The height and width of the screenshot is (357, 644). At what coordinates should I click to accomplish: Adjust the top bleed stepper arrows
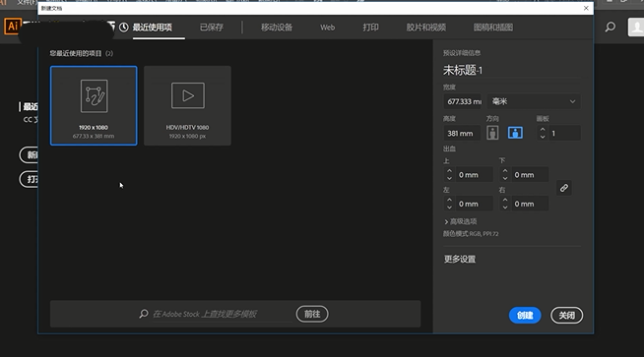tap(449, 175)
